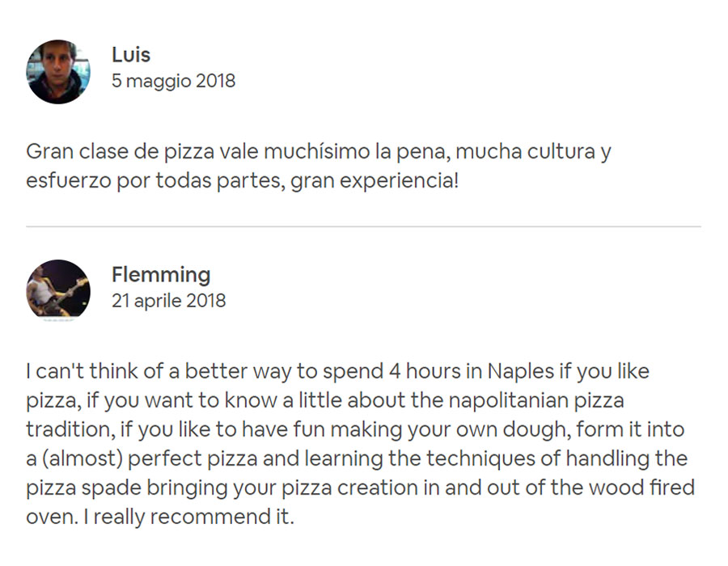Image resolution: width=728 pixels, height=566 pixels.
Task: Click the horizontal divider between the reviews
Action: click(x=363, y=227)
